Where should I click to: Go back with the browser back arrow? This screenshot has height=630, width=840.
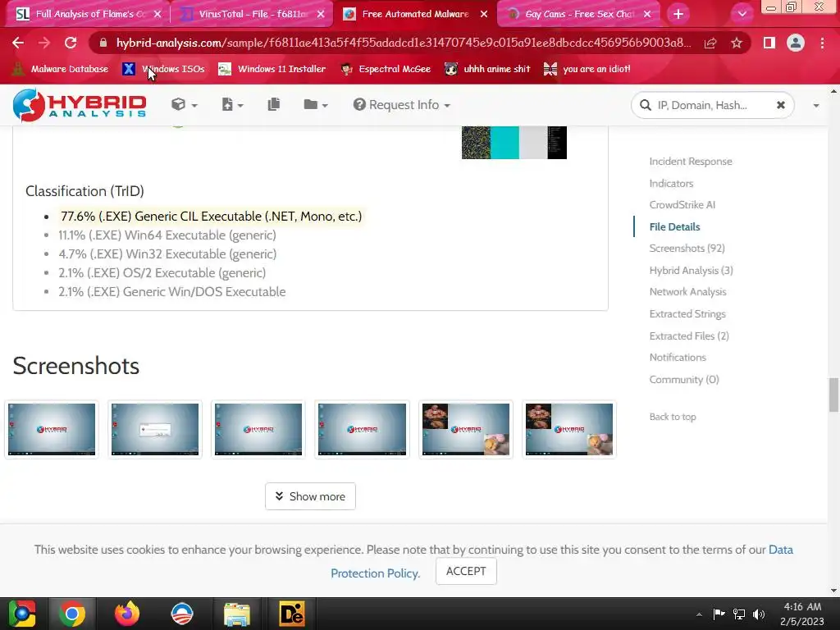coord(18,43)
